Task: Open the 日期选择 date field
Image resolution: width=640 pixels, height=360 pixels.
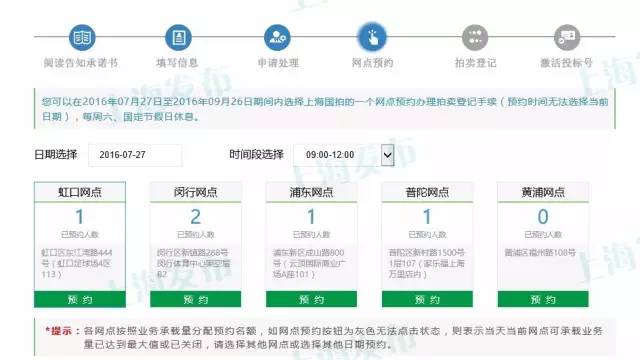Action: (x=135, y=155)
